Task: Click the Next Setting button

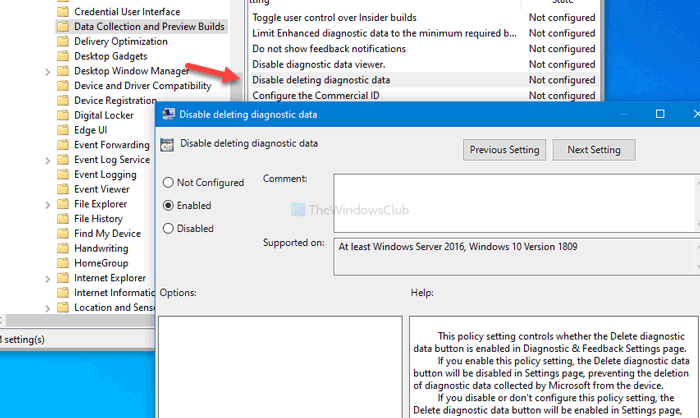Action: [594, 150]
